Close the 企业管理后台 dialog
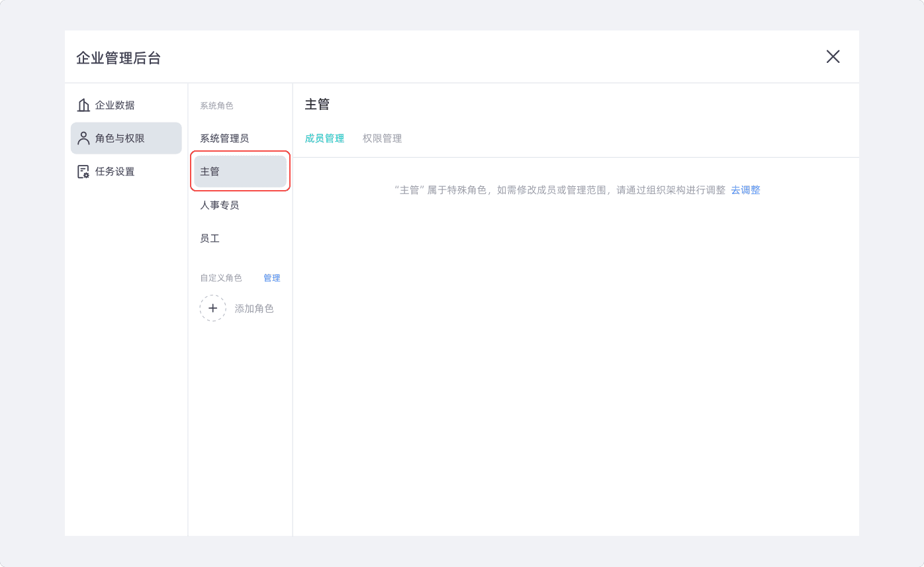Screen dimensions: 924x567 click(833, 57)
